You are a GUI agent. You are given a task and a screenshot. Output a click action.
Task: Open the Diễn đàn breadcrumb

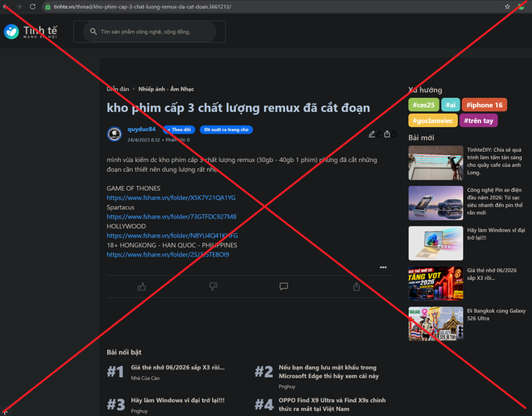click(x=118, y=89)
